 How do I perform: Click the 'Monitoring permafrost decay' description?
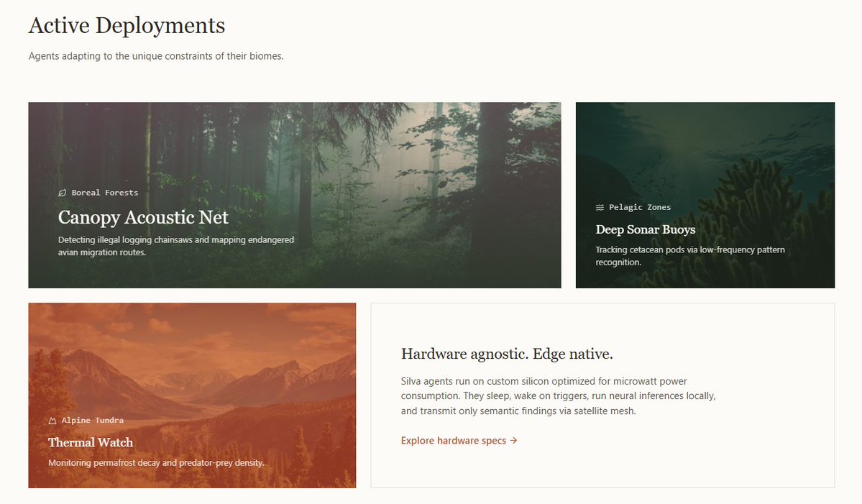click(156, 463)
